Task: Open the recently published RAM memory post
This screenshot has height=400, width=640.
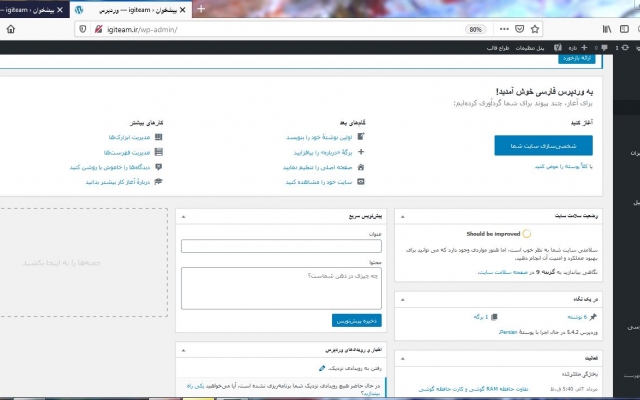Action: pos(473,389)
